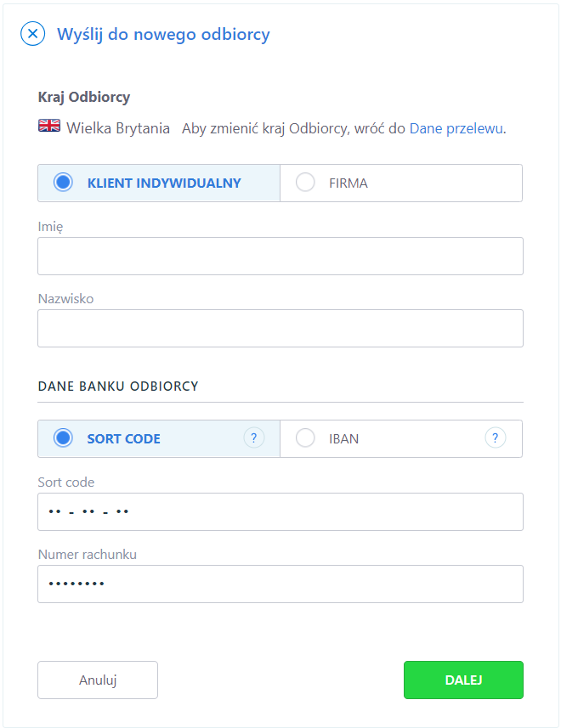
Task: Follow the Dane przelewu link
Action: (456, 128)
